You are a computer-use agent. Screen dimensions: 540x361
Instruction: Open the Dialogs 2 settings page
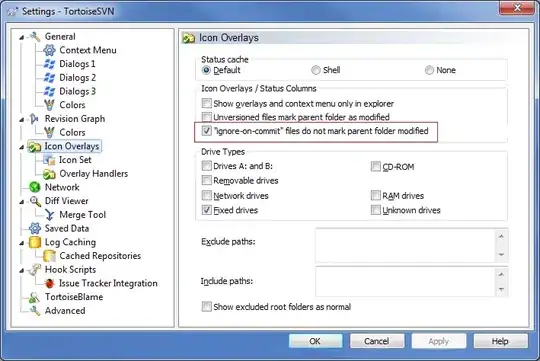77,78
